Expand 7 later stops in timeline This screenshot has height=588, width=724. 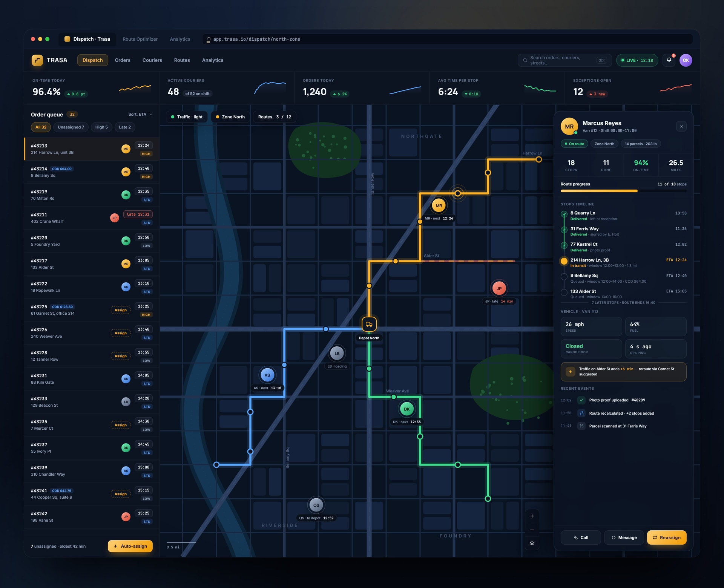pyautogui.click(x=623, y=303)
